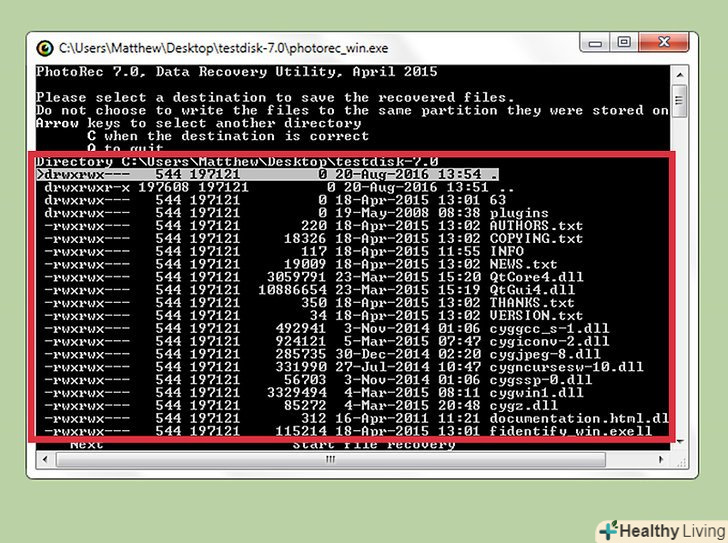Click the window title path text

[223, 48]
